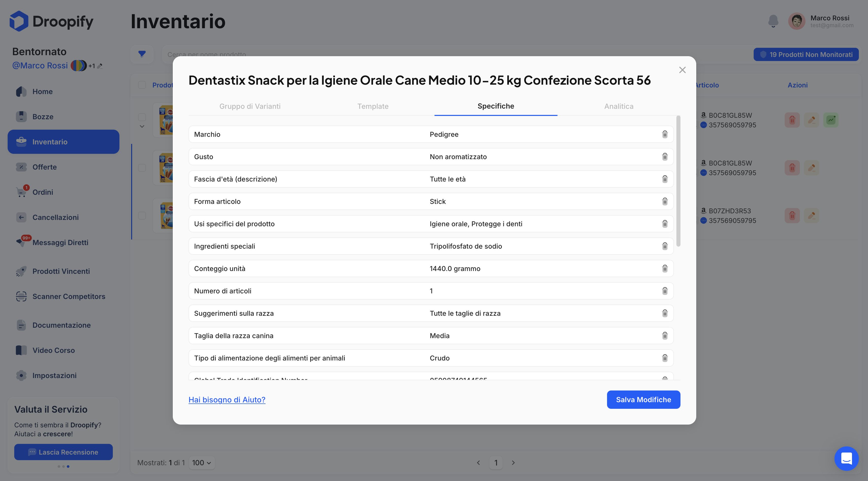Click page number 1 in pagination
Screen dimensions: 868x481
496,462
